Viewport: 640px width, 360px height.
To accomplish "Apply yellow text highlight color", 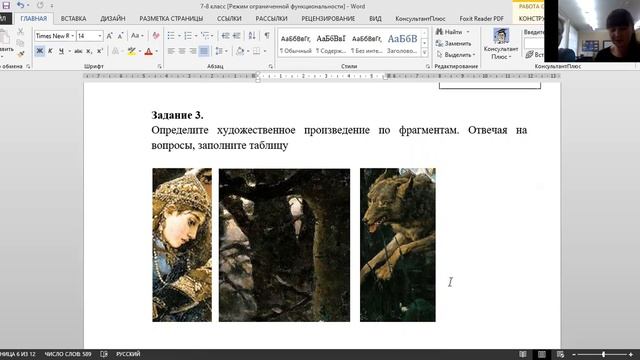I will pyautogui.click(x=131, y=51).
